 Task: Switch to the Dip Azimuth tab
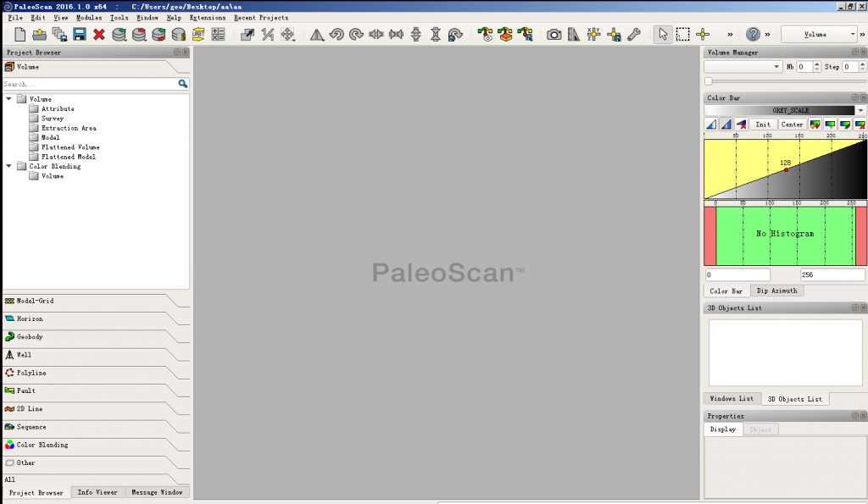click(x=777, y=291)
